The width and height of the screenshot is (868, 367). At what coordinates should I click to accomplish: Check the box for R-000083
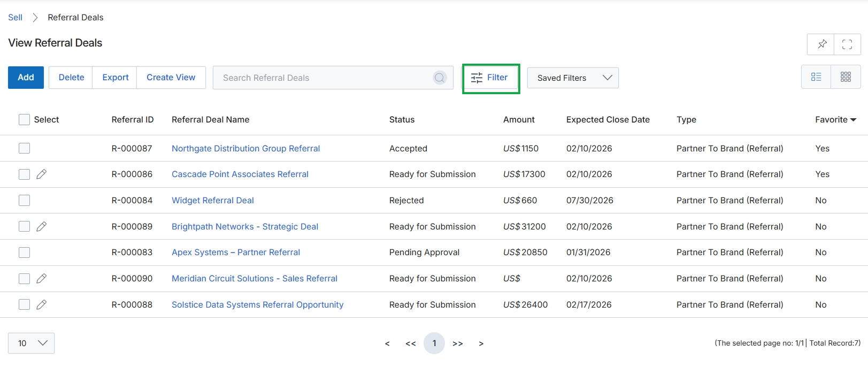pyautogui.click(x=24, y=253)
